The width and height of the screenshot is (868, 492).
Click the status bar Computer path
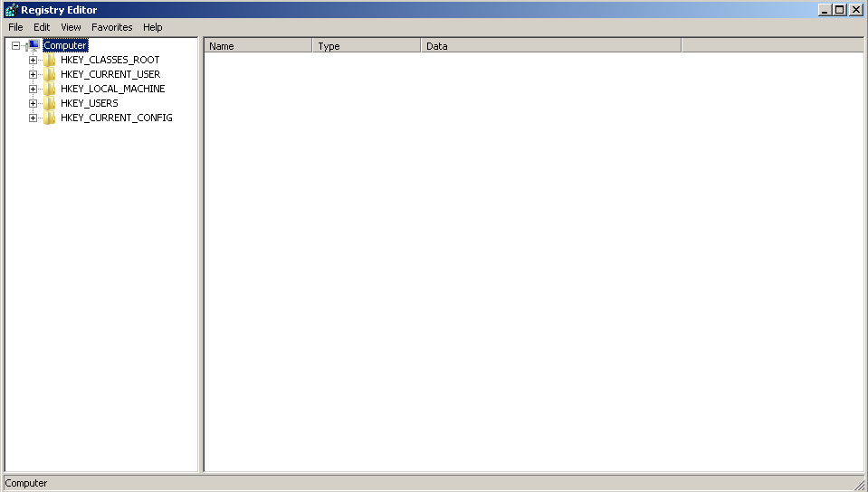tap(26, 483)
